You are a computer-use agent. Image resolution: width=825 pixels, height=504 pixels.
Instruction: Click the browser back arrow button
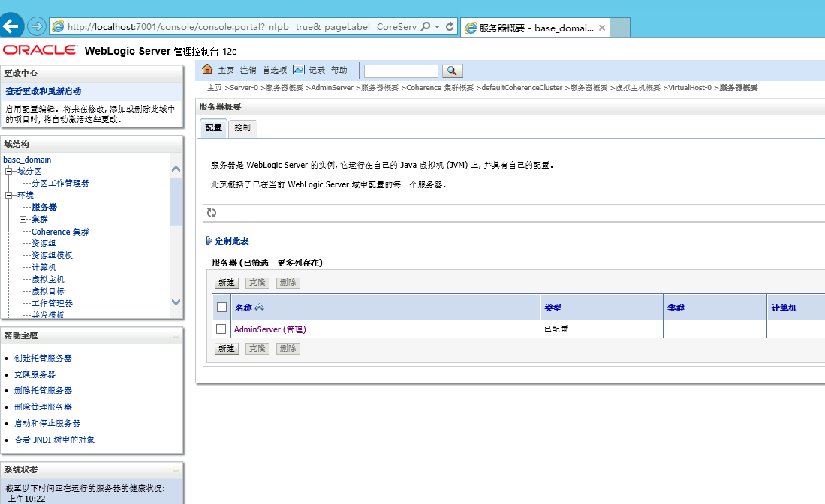(x=11, y=25)
